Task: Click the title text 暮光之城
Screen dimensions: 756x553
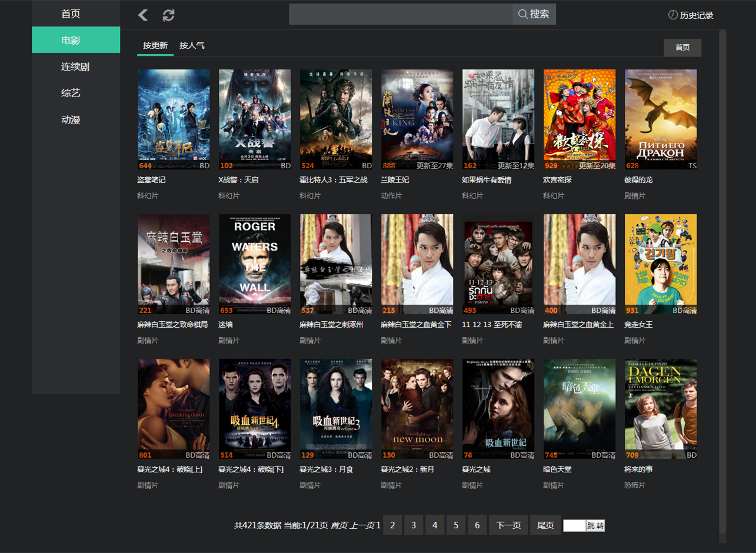Action: click(476, 469)
